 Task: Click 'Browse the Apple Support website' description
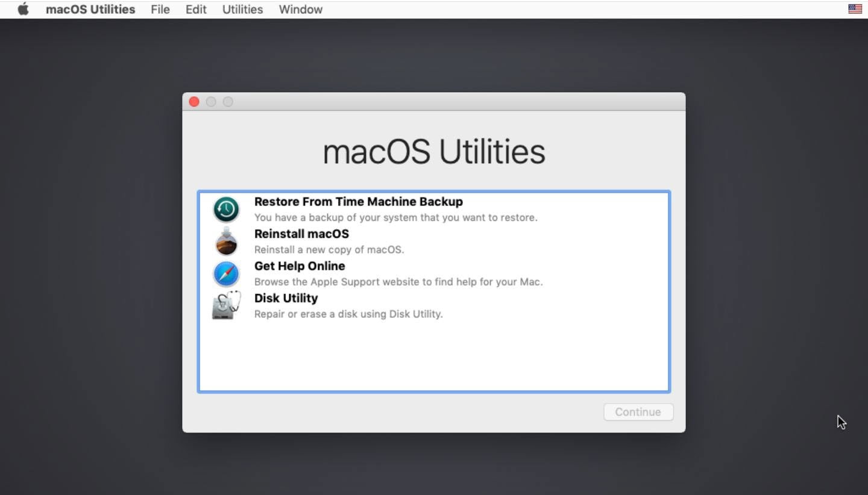point(398,282)
